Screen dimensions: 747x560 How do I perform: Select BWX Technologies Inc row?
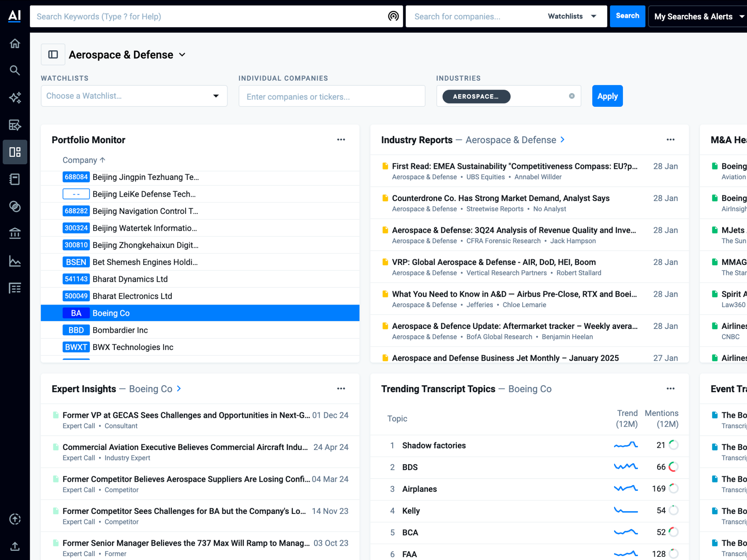tap(200, 347)
